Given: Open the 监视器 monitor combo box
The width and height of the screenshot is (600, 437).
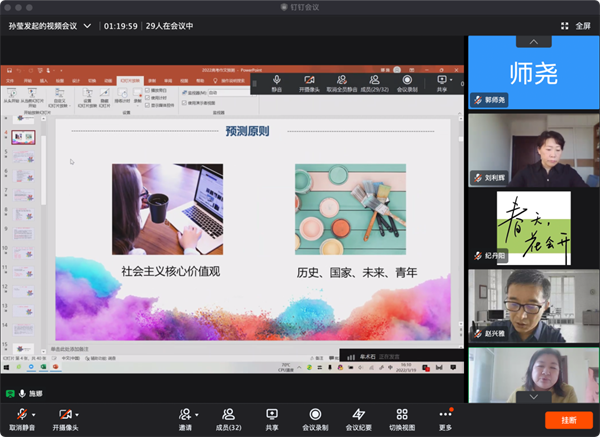Looking at the screenshot, I should (x=230, y=93).
